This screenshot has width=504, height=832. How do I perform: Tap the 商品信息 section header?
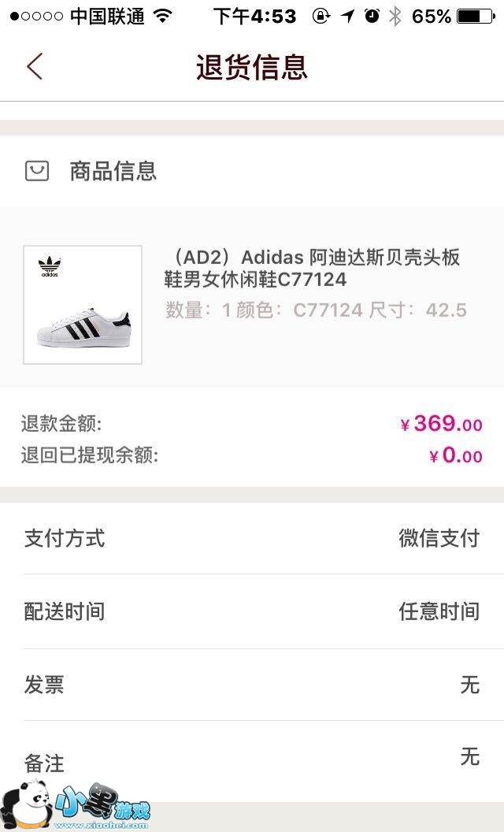click(113, 171)
